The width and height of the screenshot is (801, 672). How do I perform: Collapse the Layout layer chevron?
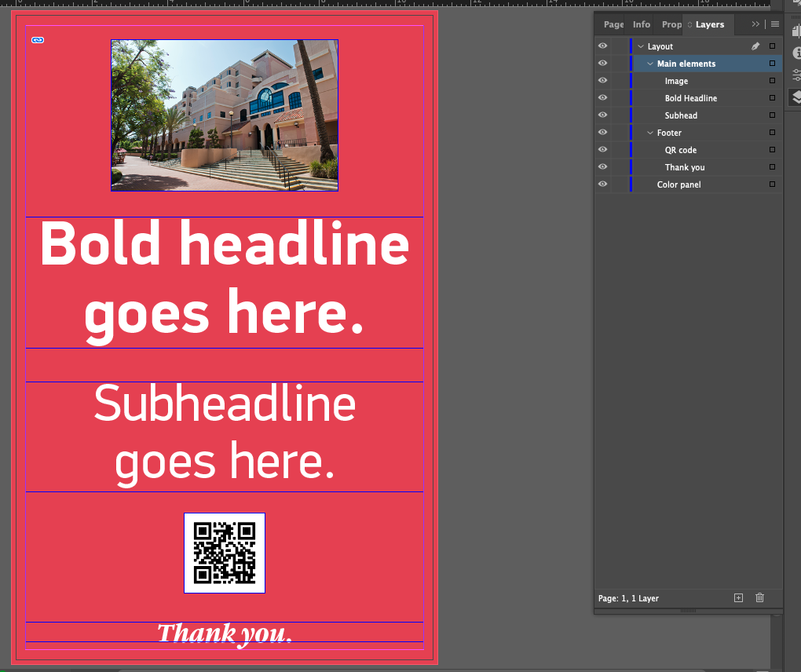click(641, 46)
